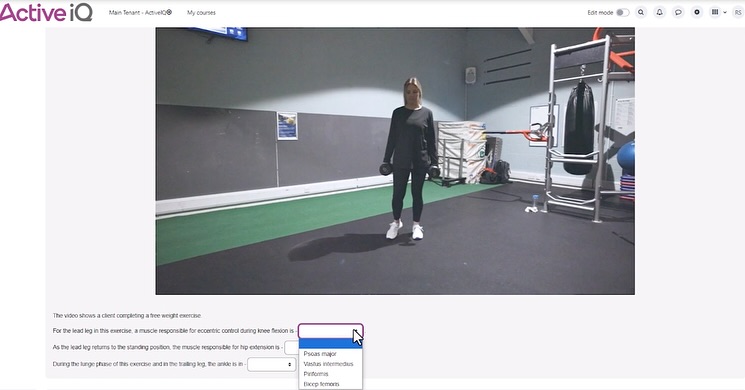Click sentence starting 'During the lunge phase'
This screenshot has height=390, width=745.
point(148,364)
